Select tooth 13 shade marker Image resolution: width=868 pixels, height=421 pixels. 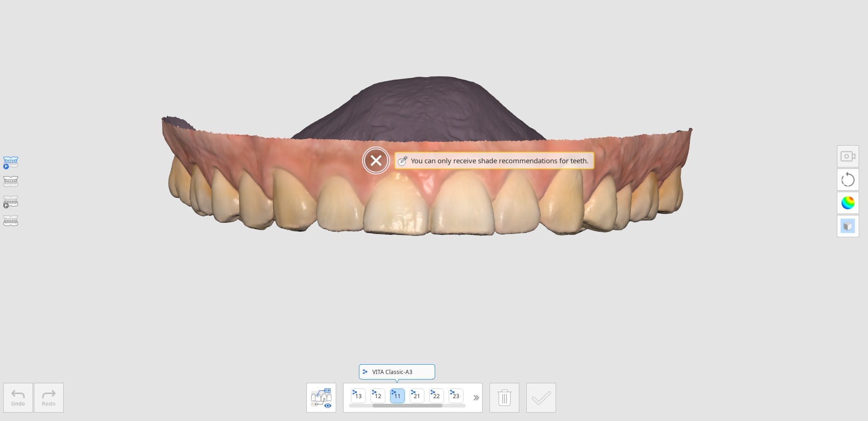tap(358, 395)
